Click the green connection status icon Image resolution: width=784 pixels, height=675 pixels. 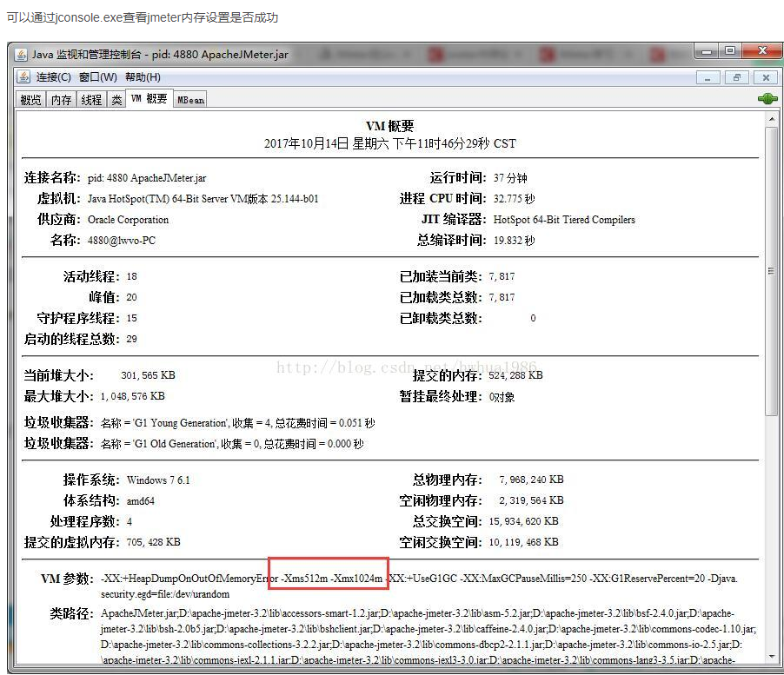pos(767,99)
